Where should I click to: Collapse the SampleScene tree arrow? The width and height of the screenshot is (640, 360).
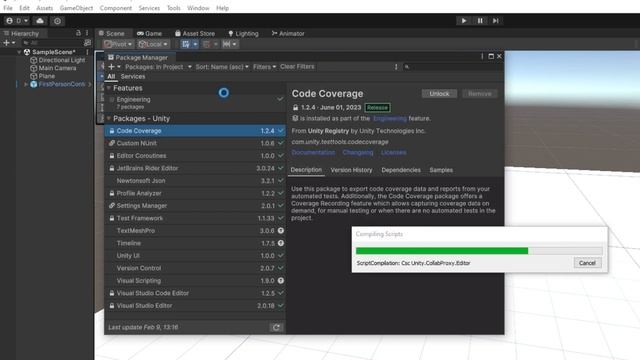coord(19,52)
